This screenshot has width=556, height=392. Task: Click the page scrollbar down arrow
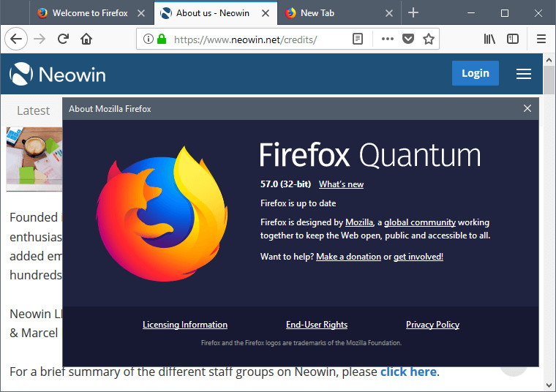[549, 385]
